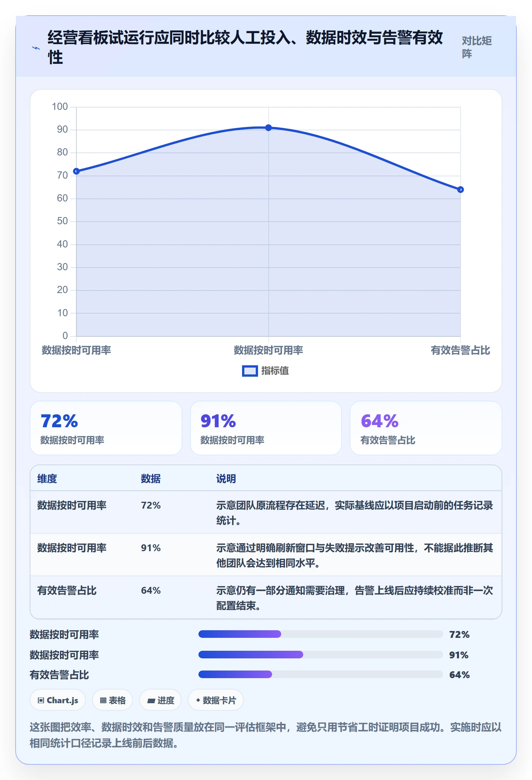Viewport: 532px width, 780px height.
Task: Click the 64% cell in the table
Action: tap(151, 590)
